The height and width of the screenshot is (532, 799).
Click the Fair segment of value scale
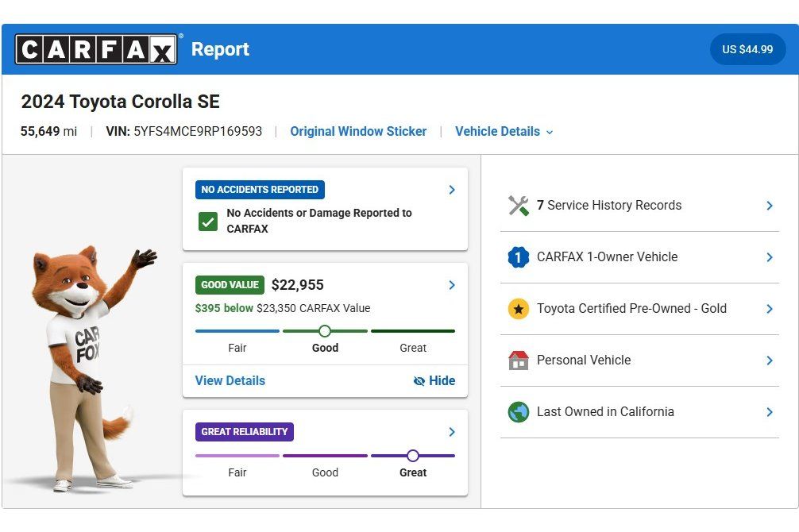pos(237,331)
